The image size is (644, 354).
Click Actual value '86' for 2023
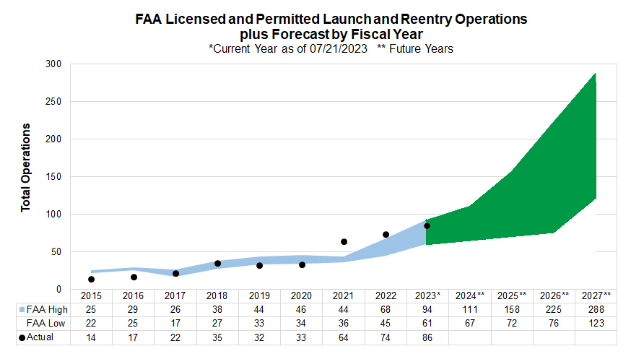coord(427,338)
